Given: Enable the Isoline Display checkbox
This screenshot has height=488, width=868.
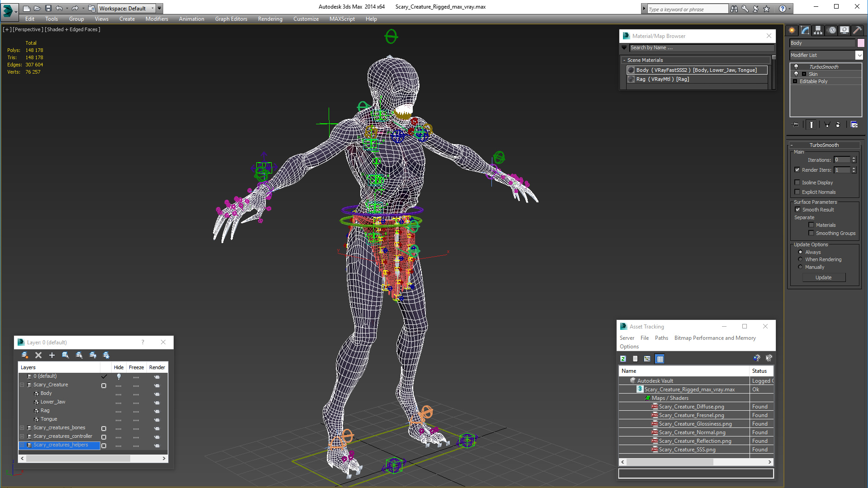Looking at the screenshot, I should [x=797, y=183].
